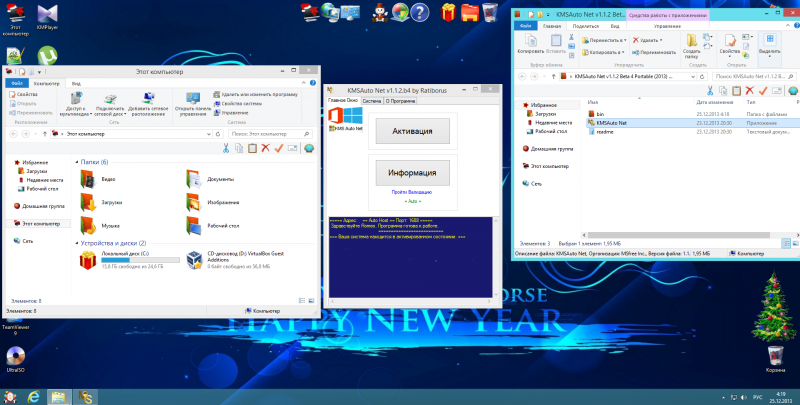Expand address dropdown in KMSAuto folder window
This screenshot has height=405, width=800.
693,77
